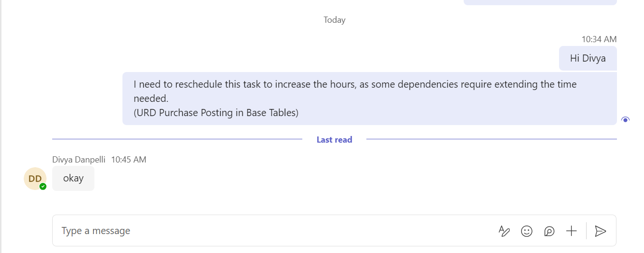This screenshot has width=644, height=253.
Task: Select the reschedule task message bubble
Action: tap(370, 99)
